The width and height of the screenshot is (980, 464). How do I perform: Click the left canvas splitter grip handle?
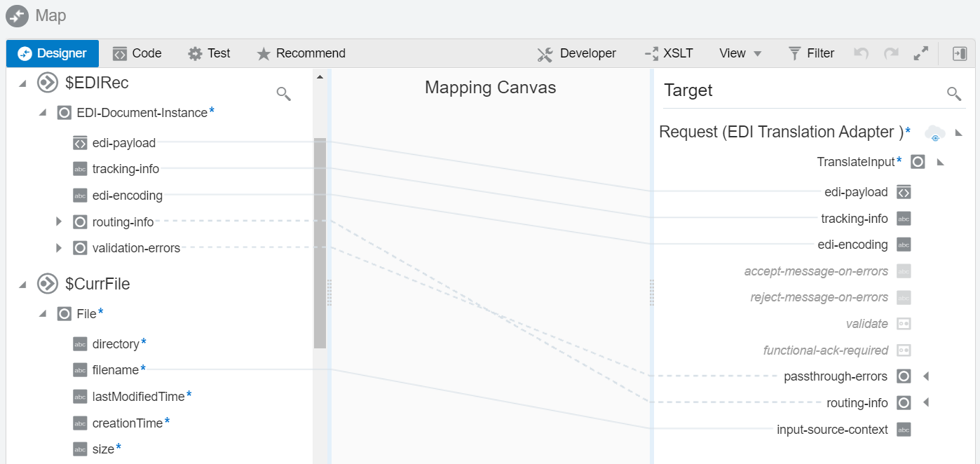329,292
